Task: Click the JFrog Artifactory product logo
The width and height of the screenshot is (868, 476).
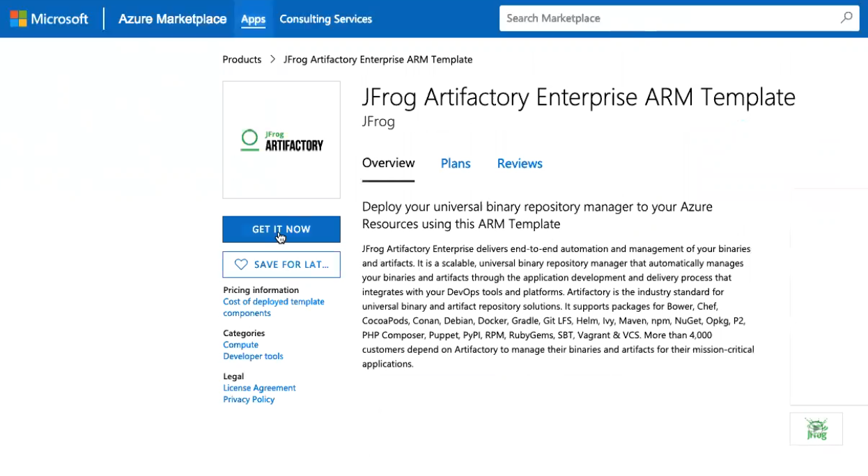Action: point(281,139)
